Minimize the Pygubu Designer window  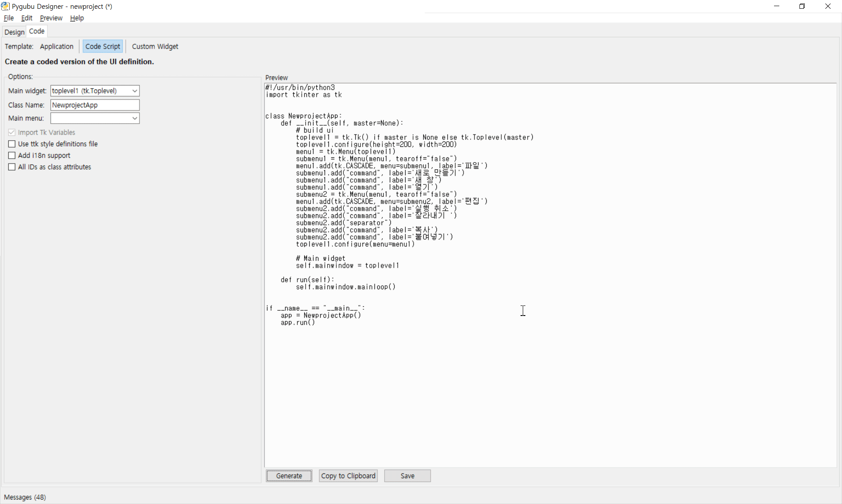pos(777,6)
